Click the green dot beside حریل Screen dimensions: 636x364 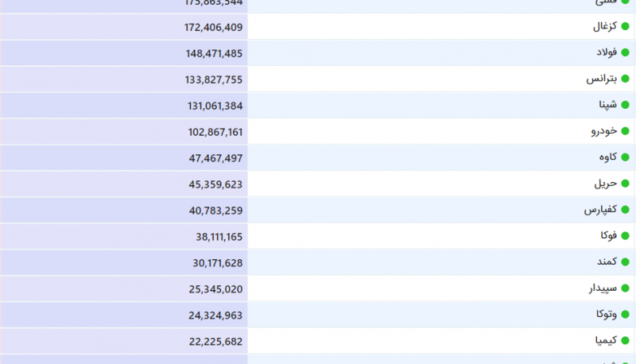coord(625,184)
